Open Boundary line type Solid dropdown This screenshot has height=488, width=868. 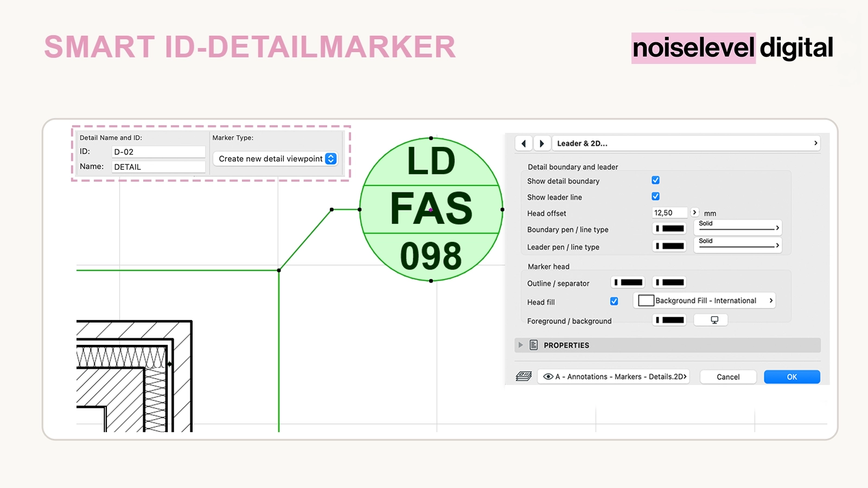738,228
